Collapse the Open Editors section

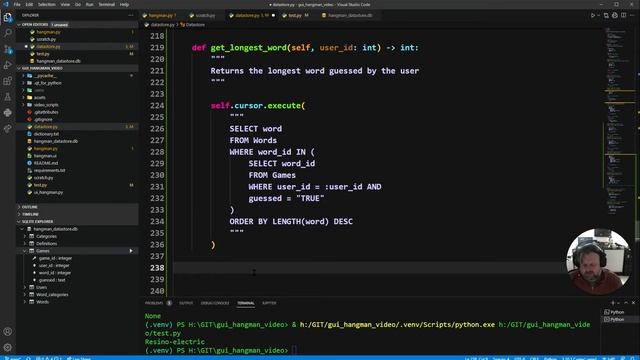click(x=77, y=24)
